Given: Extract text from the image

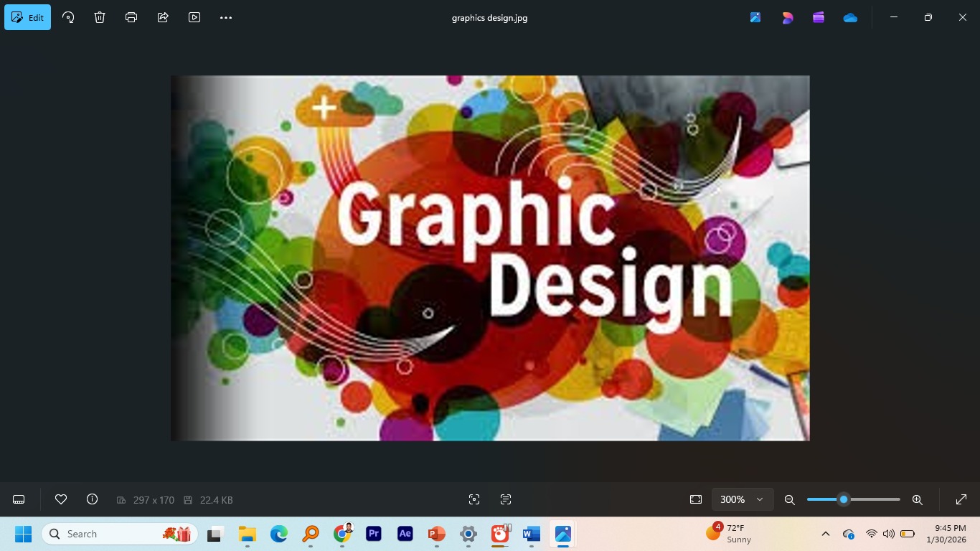Looking at the screenshot, I should click(x=506, y=499).
